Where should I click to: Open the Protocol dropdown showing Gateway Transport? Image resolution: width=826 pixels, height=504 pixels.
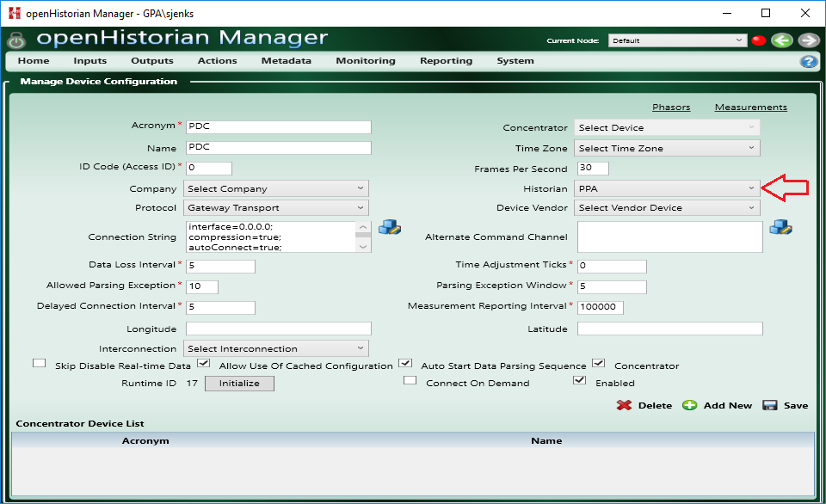click(x=276, y=207)
